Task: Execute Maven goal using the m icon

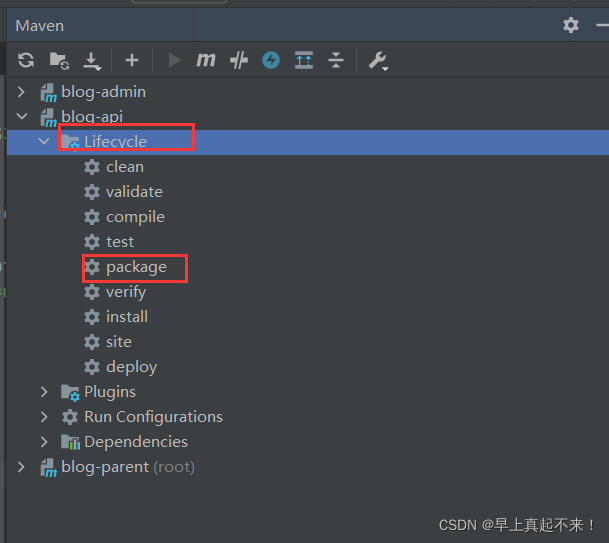Action: [x=206, y=60]
